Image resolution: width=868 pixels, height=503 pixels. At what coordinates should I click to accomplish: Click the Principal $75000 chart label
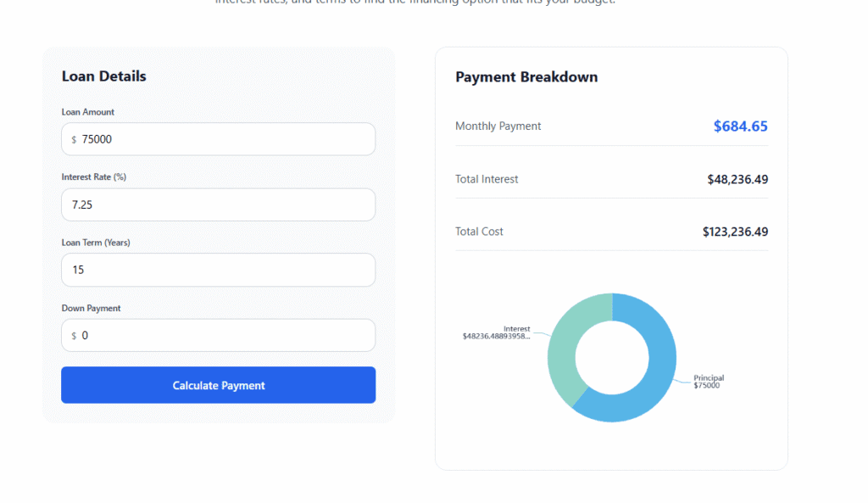[x=709, y=381]
